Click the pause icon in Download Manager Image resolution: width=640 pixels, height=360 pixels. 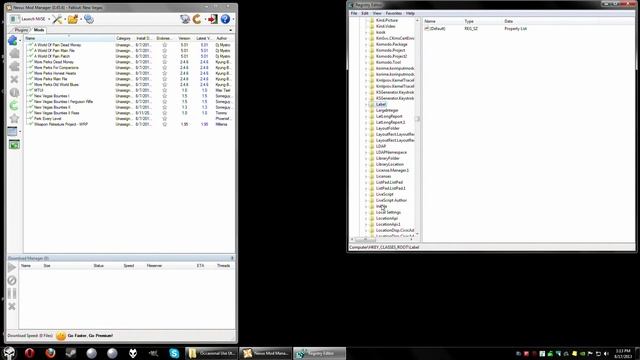[x=12, y=293]
